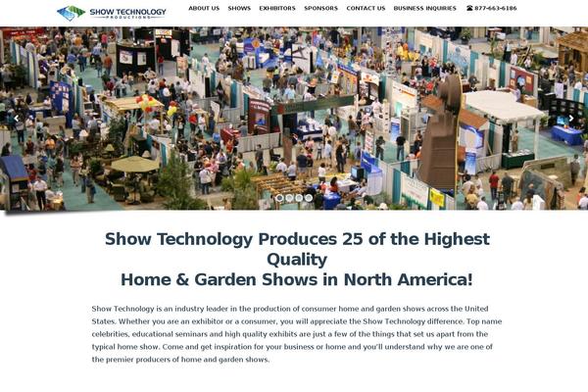The width and height of the screenshot is (588, 392).
Task: Call the 877-663-6186 phone link
Action: pos(492,8)
